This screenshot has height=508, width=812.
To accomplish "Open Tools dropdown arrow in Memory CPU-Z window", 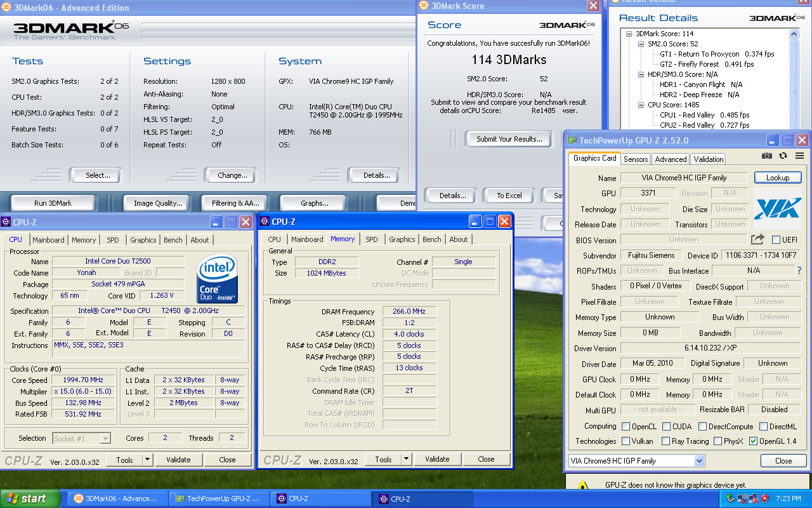I will (x=406, y=459).
